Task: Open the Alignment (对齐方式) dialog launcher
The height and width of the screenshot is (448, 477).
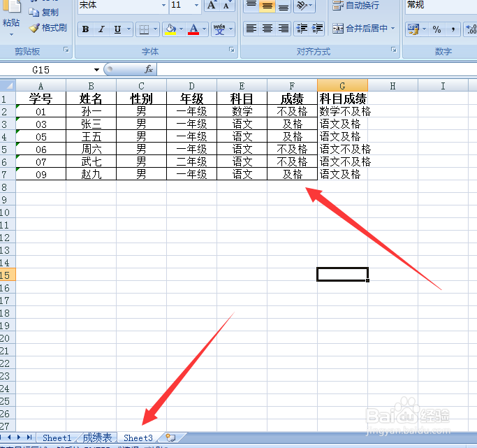Action: click(x=394, y=50)
